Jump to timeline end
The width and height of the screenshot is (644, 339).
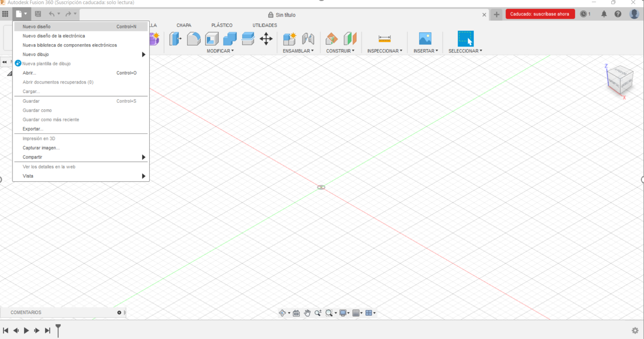click(47, 331)
